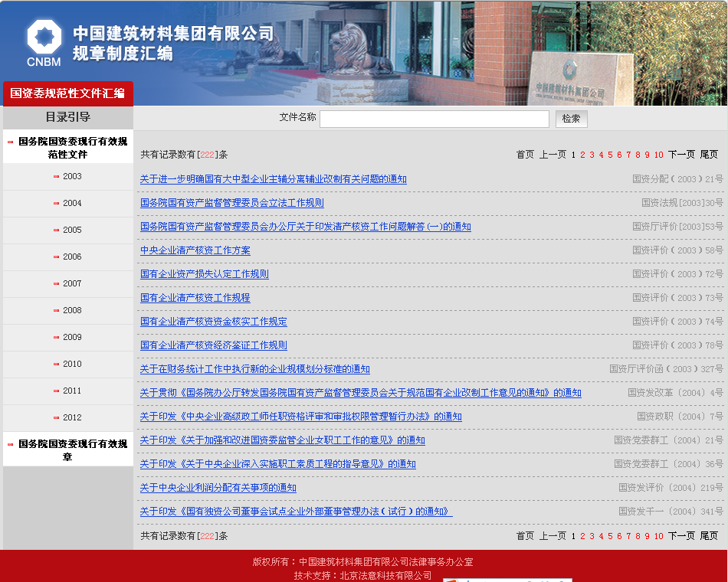Open 国有企业资产损失认定工作规则
728x582 pixels.
pos(205,274)
